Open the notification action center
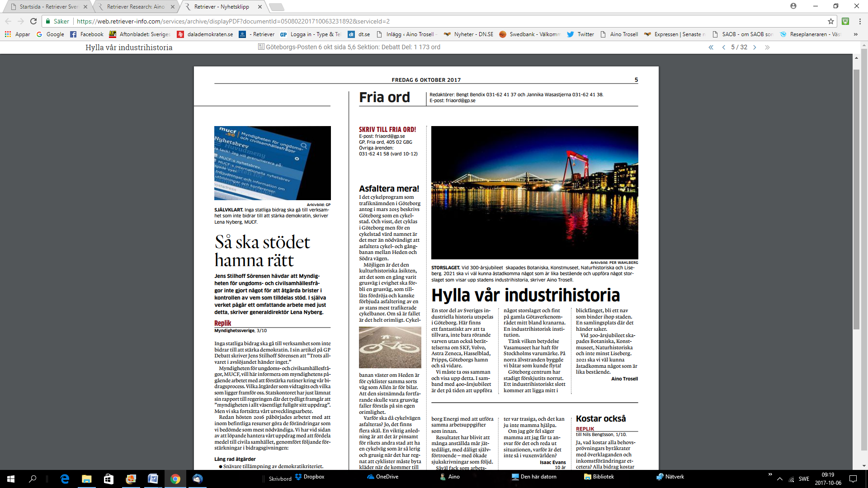The height and width of the screenshot is (488, 868). coord(853,479)
